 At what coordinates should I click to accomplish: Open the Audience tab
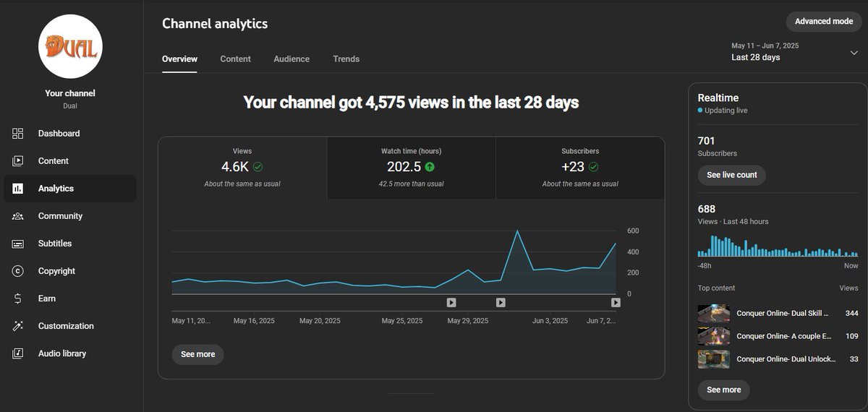point(292,59)
